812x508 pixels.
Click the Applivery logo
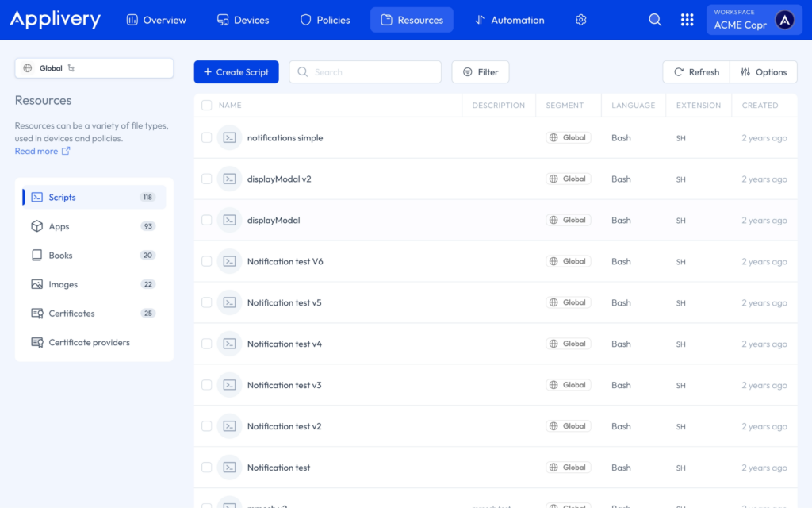(x=56, y=20)
